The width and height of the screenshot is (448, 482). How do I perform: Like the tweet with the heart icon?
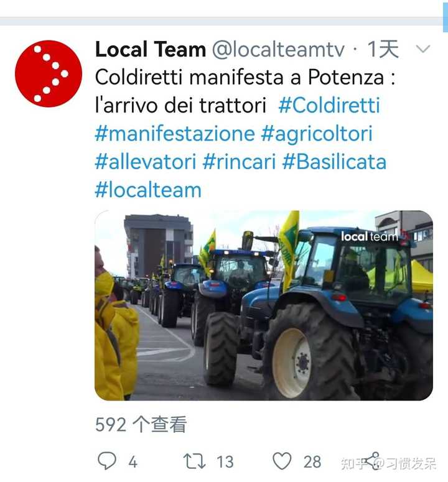(x=282, y=461)
